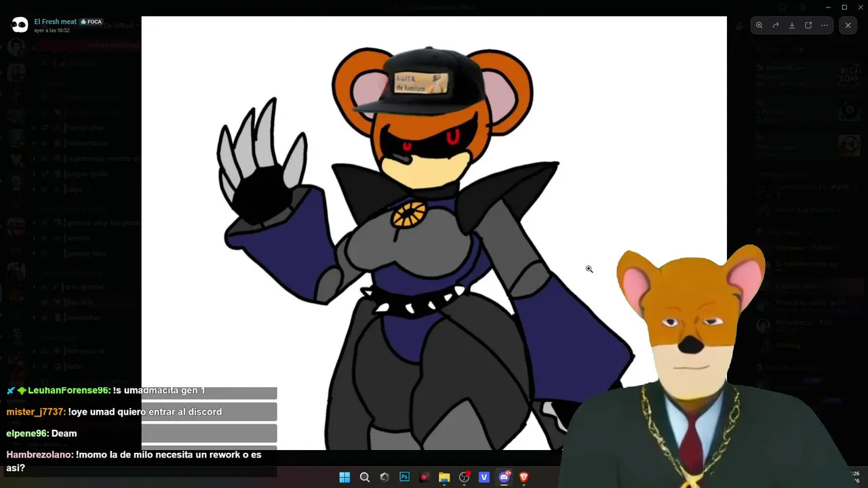Select elpene96's 'Deam' chat message
Screen dimensions: 868x488
coord(41,434)
